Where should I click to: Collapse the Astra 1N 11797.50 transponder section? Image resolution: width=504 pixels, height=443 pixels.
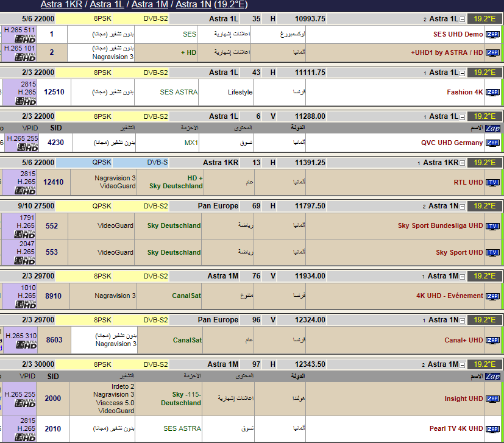click(462, 207)
